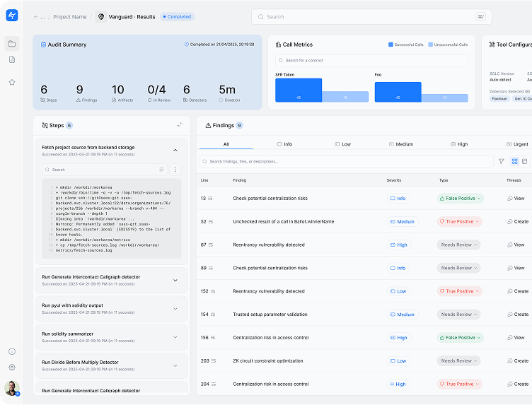Screen dimensions: 532x405
Task: Expand the Run Divide Before Multiply Detector step
Action: click(175, 365)
